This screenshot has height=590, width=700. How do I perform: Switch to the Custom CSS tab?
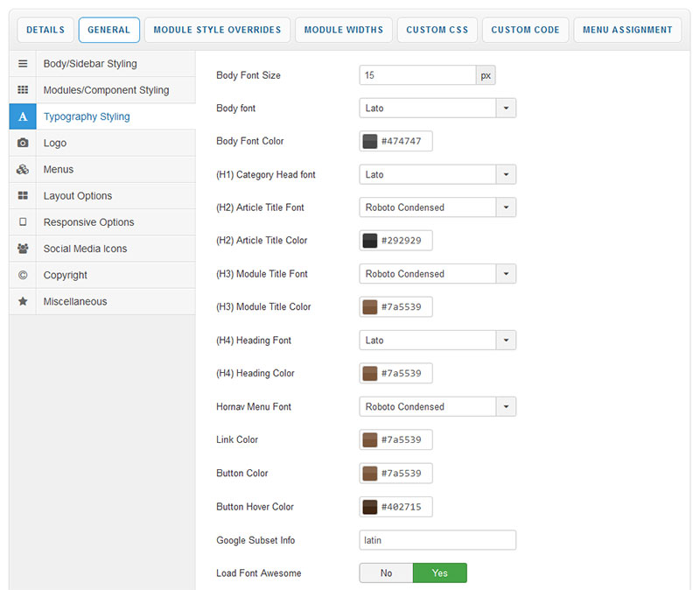437,30
